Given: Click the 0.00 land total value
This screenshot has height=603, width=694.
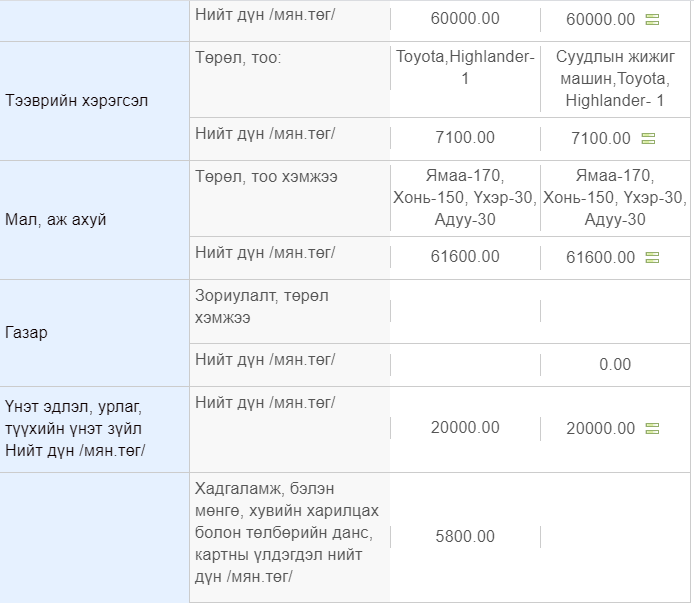Looking at the screenshot, I should [x=615, y=365].
